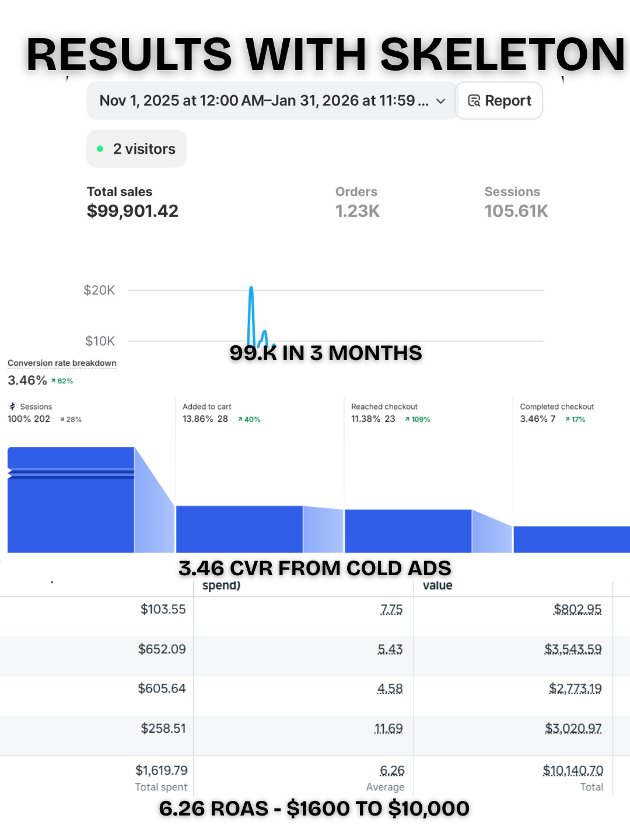Click the Report magnifier icon
The width and height of the screenshot is (630, 840).
474,100
